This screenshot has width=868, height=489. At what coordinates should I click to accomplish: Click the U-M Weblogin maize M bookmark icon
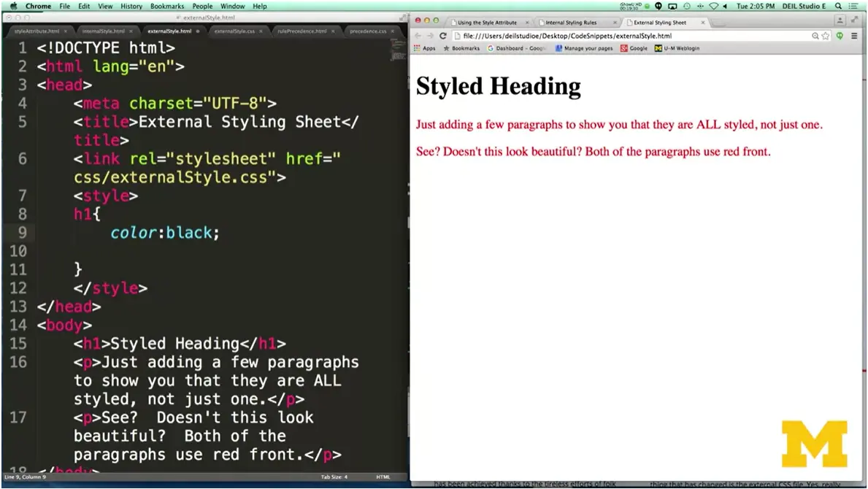pyautogui.click(x=660, y=48)
